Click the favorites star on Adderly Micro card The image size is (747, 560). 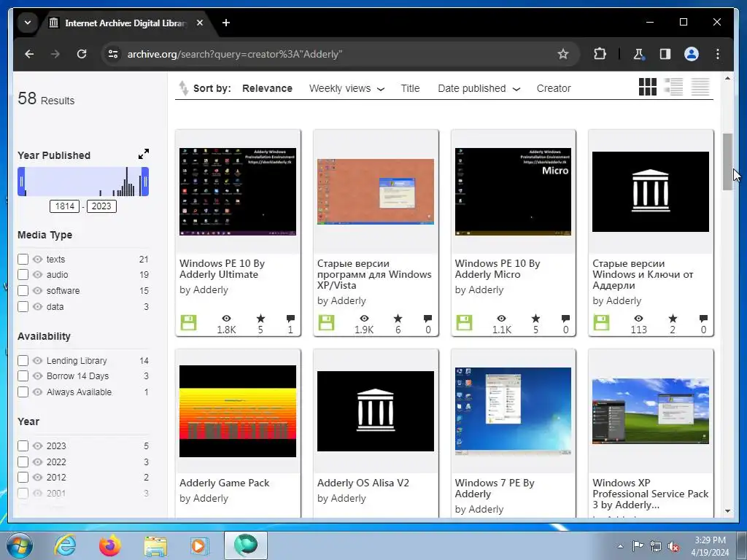pyautogui.click(x=535, y=319)
